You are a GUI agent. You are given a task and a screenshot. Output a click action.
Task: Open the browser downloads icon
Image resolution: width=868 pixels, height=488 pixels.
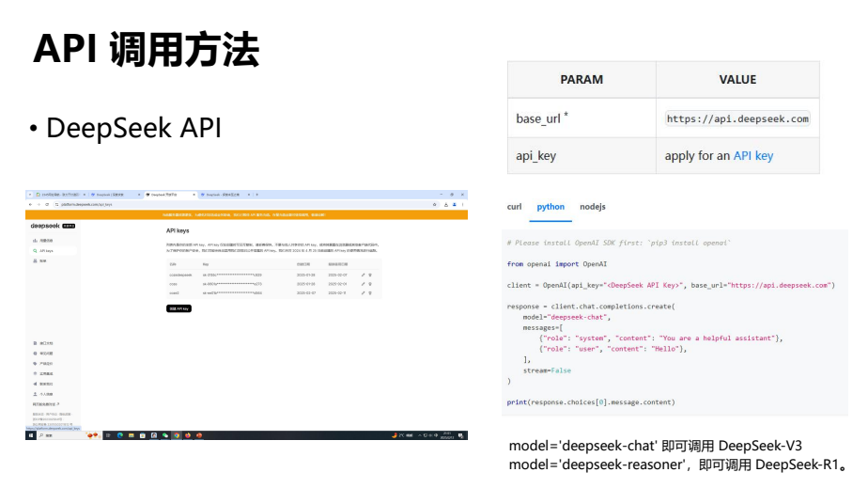coord(446,204)
